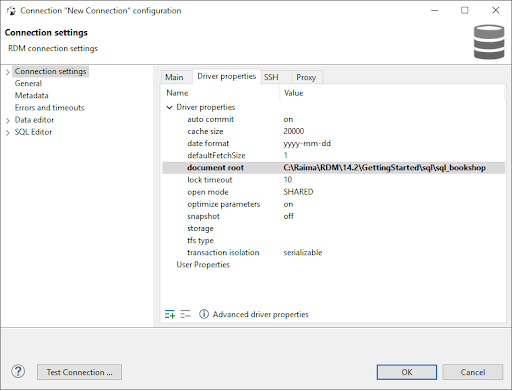Expand the Connection settings tree node

tap(8, 72)
